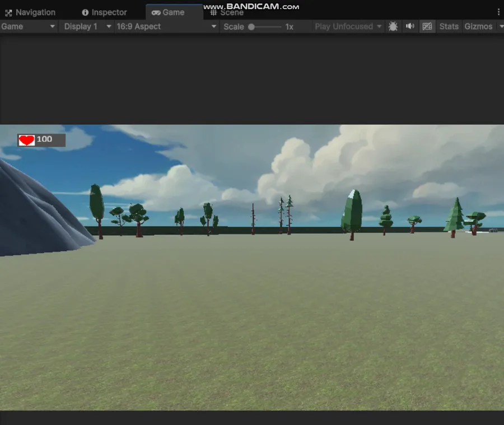The image size is (504, 425).
Task: Click the Game controller tab icon
Action: [x=156, y=12]
